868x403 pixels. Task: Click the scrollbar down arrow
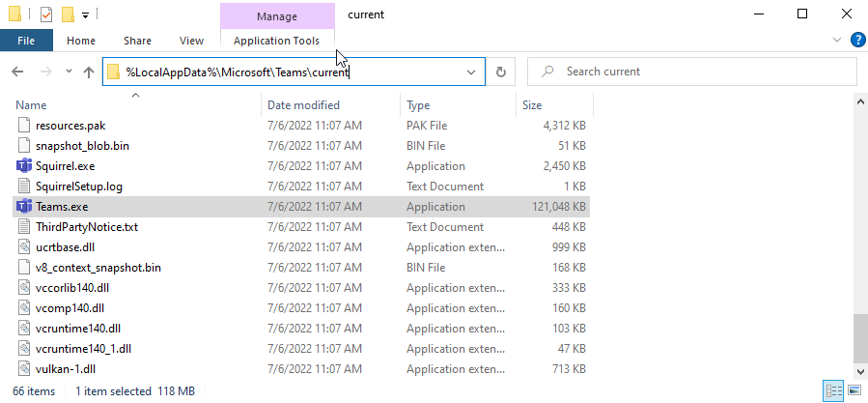click(860, 371)
